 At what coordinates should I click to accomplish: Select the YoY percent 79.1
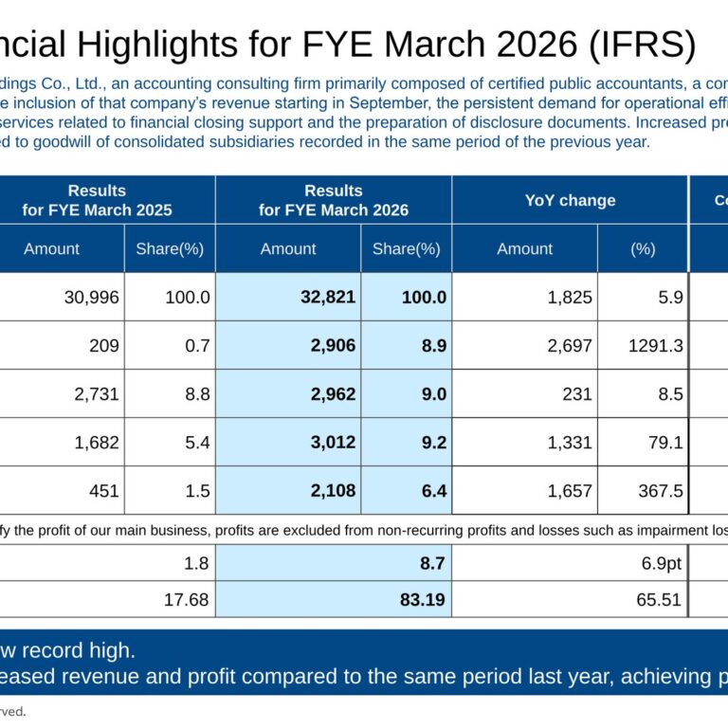665,443
